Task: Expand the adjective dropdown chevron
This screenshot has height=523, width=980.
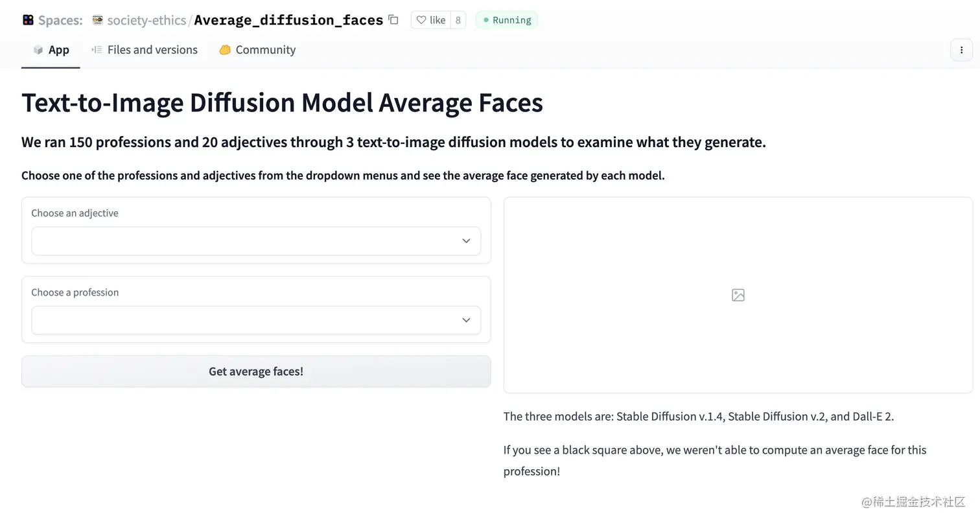Action: [466, 241]
